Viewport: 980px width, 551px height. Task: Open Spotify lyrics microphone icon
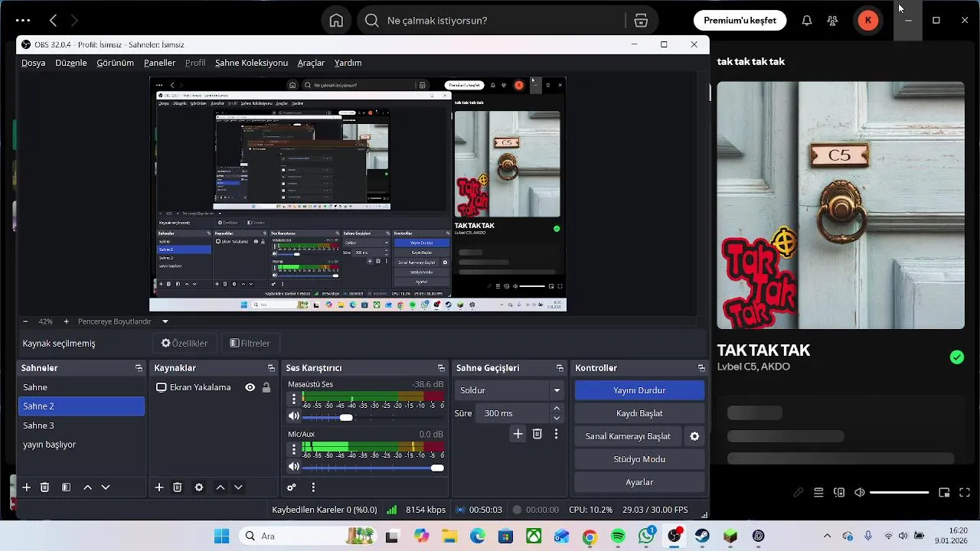pyautogui.click(x=798, y=493)
